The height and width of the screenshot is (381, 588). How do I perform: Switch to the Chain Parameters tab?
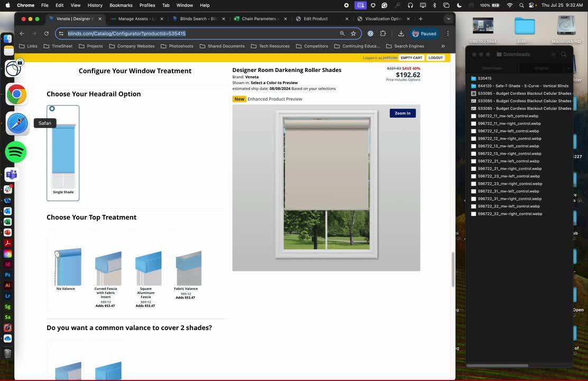[260, 19]
